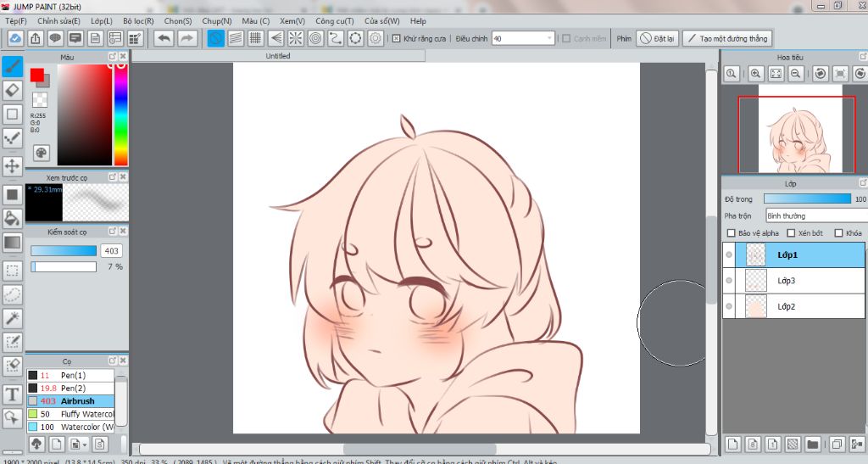This screenshot has width=868, height=464.
Task: Click the Đặt lại button
Action: (x=657, y=38)
